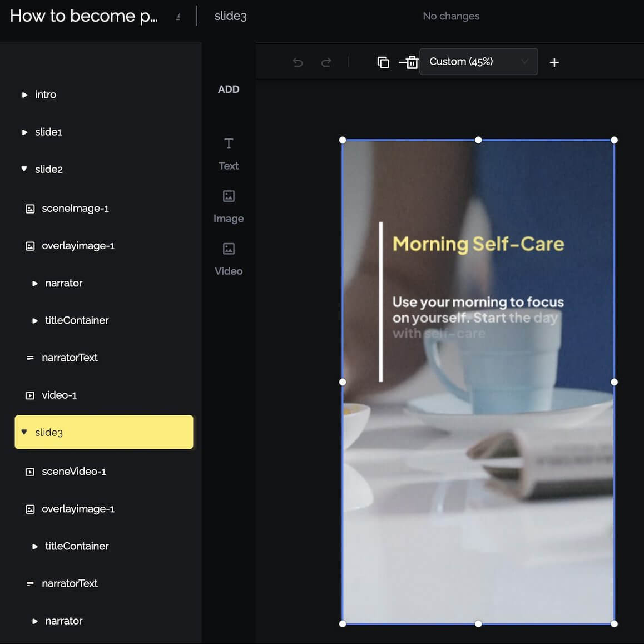Click the top-center canvas selection handle

click(478, 140)
